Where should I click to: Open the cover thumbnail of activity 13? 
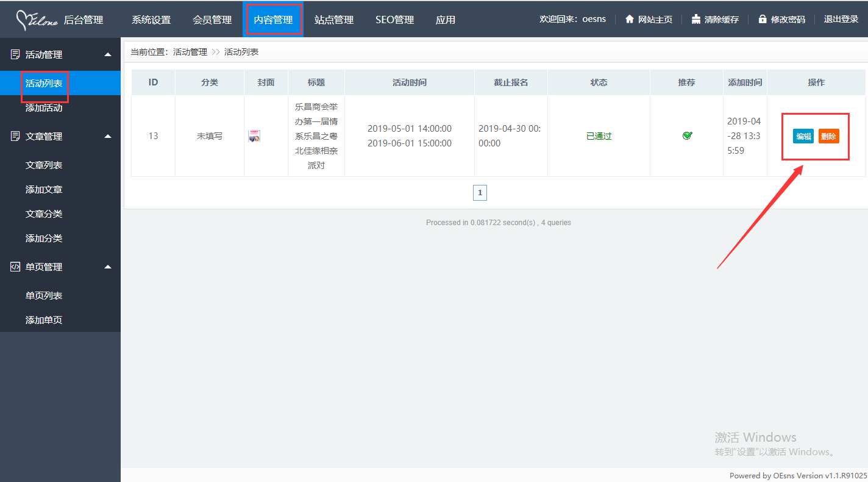pos(254,136)
